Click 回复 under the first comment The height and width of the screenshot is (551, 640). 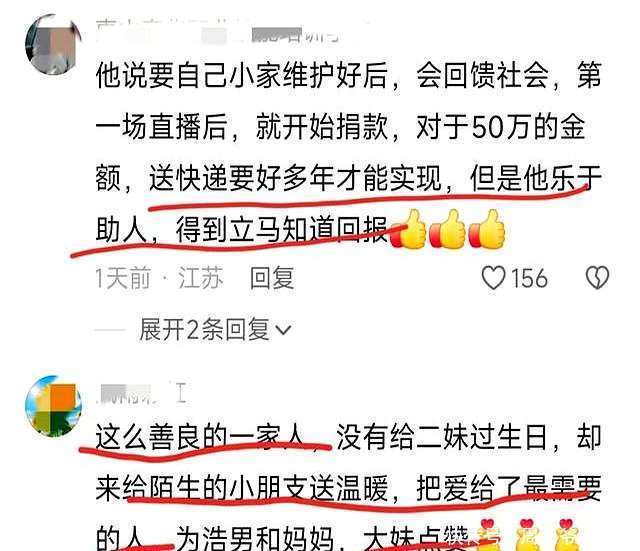coord(272,278)
